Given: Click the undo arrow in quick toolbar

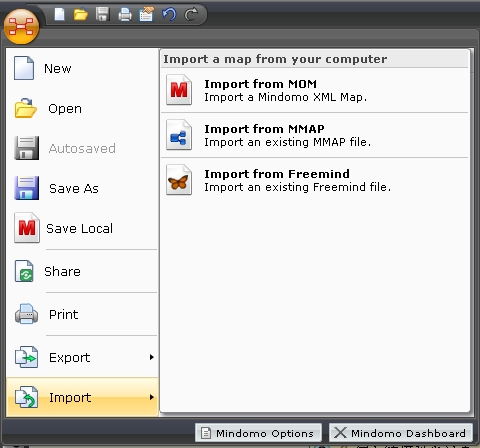Looking at the screenshot, I should click(x=169, y=14).
